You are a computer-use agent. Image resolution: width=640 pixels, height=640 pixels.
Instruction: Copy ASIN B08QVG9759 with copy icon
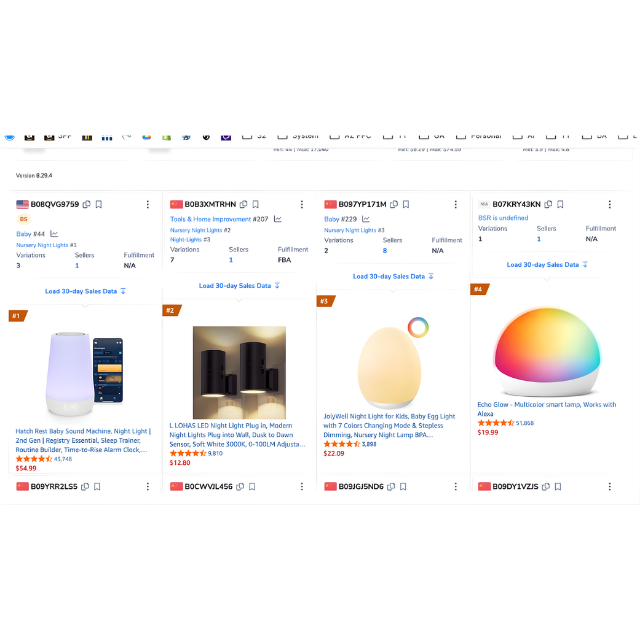[x=87, y=204]
